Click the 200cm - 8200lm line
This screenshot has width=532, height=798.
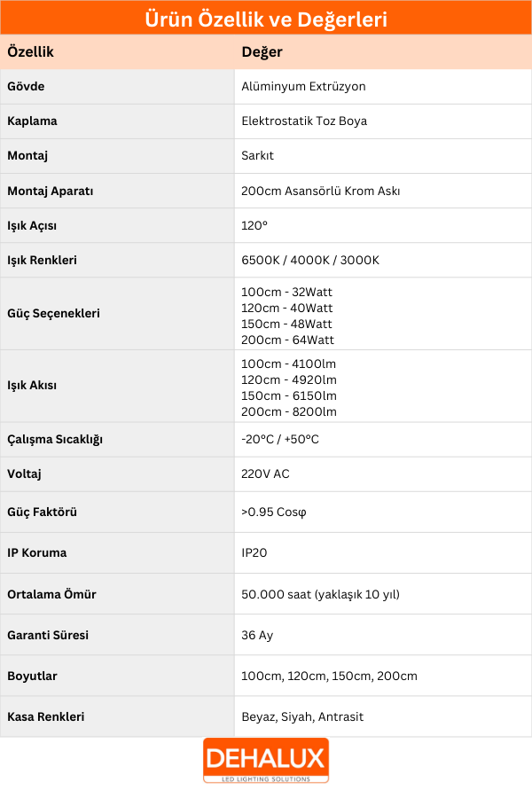point(289,412)
